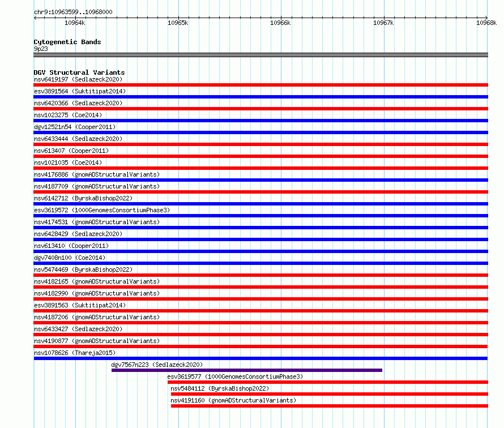Select the nsv6433427 (Sedlazeck2020) label
Image resolution: width=504 pixels, height=428 pixels.
tap(78, 329)
